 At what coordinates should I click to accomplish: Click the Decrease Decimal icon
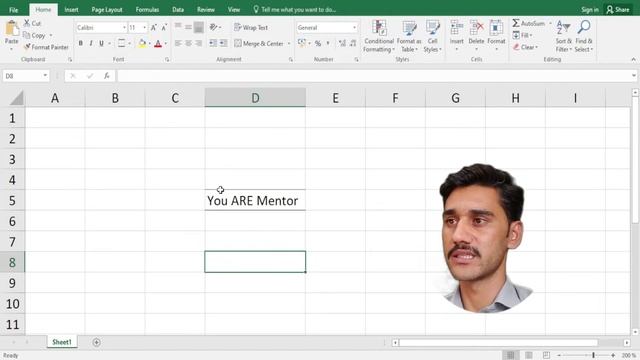tap(353, 43)
